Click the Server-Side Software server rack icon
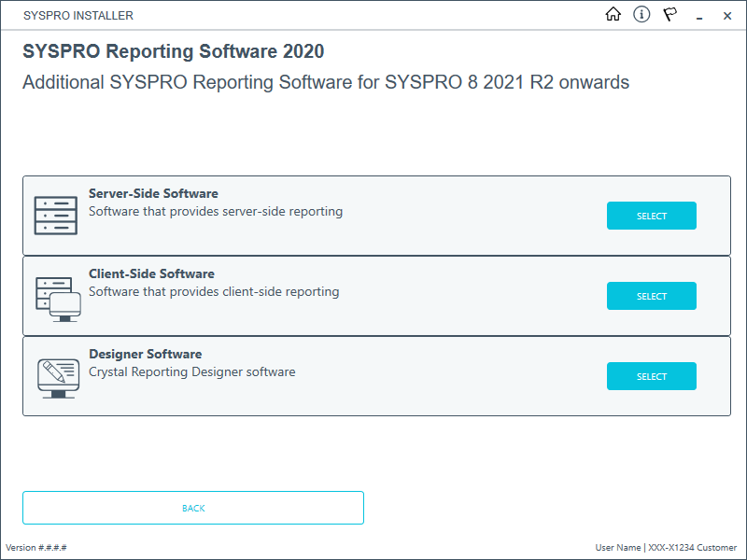This screenshot has width=747, height=560. coord(55,216)
